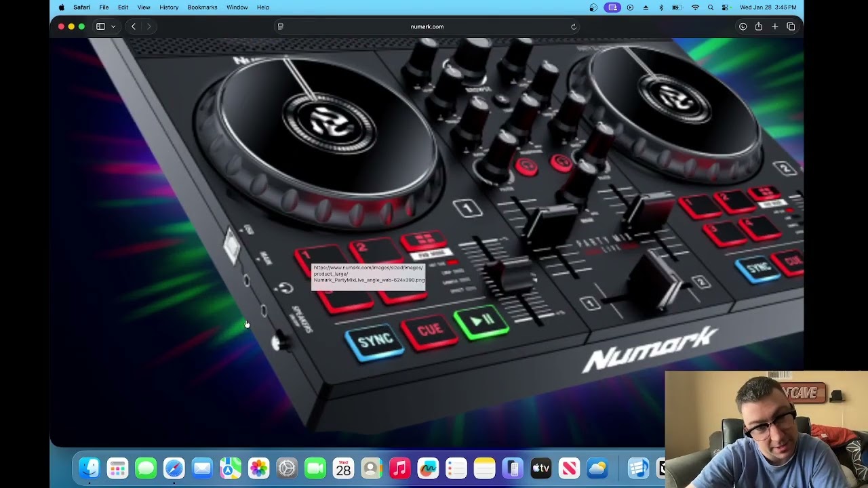Open Apple TV from the Dock

(541, 468)
